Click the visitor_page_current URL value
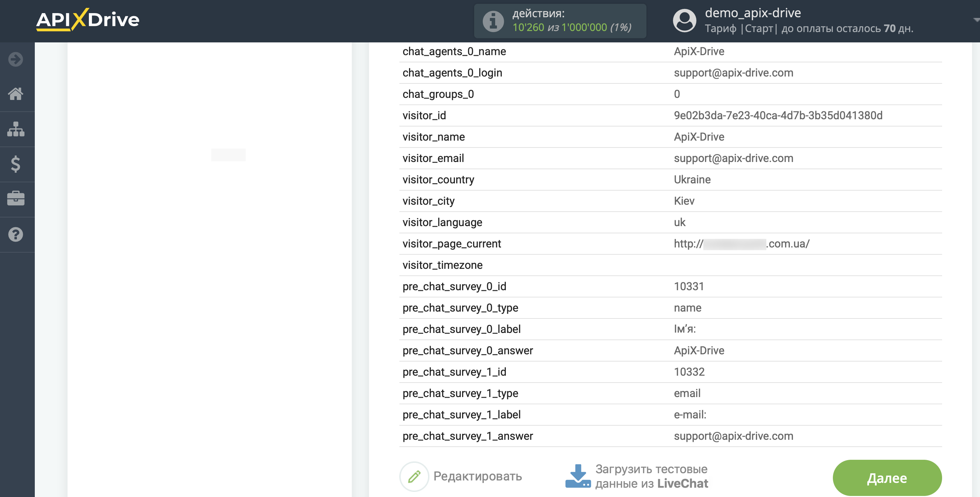Viewport: 980px width, 497px height. [x=742, y=244]
